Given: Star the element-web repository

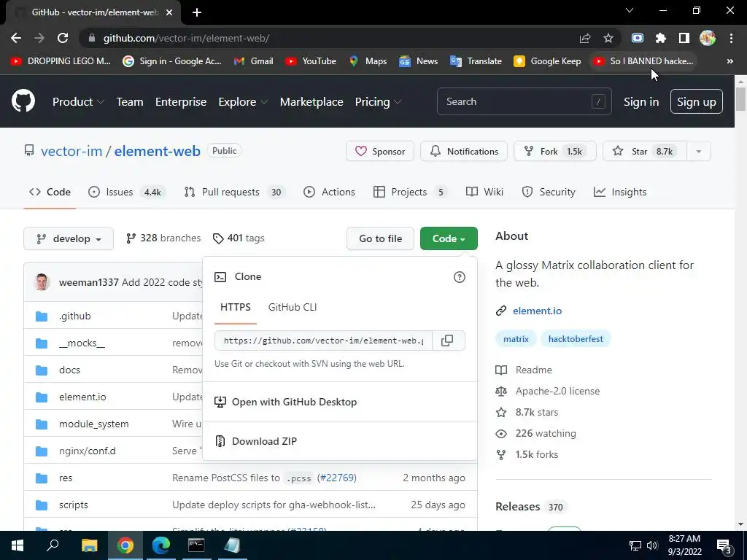Looking at the screenshot, I should coord(645,152).
